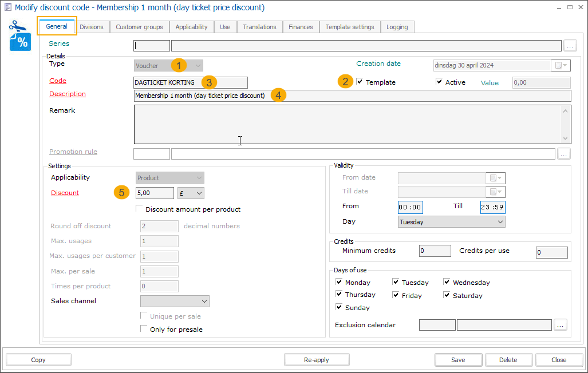Enable Discount amount per product
Viewport: 588px width, 373px height.
140,209
